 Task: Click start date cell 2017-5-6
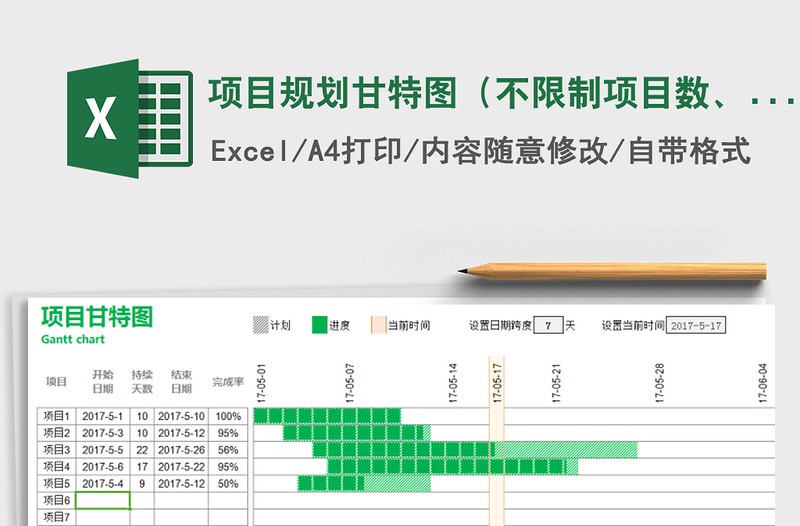pos(103,466)
